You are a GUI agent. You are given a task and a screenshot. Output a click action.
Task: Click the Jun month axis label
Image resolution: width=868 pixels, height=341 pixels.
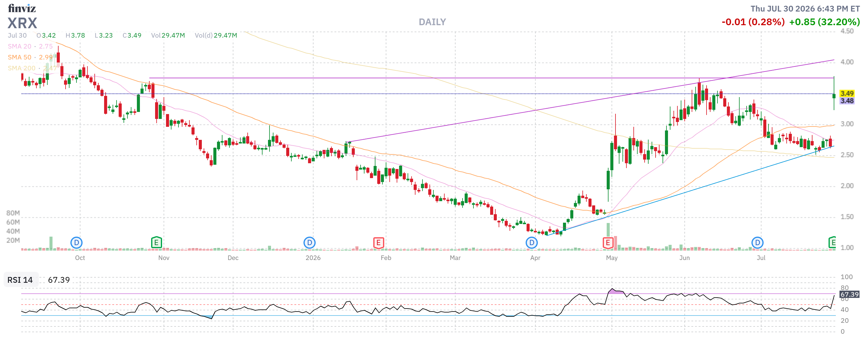point(684,258)
